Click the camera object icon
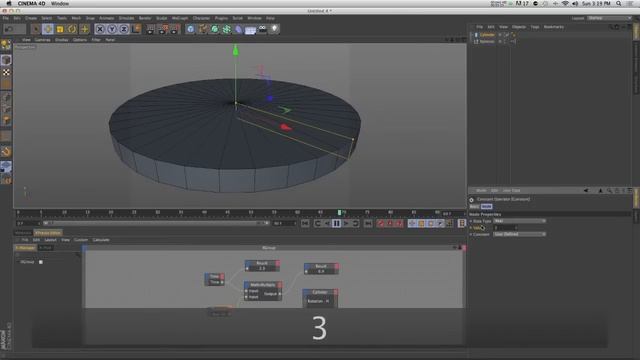Screen dimensions: 640x360 click(x=262, y=29)
